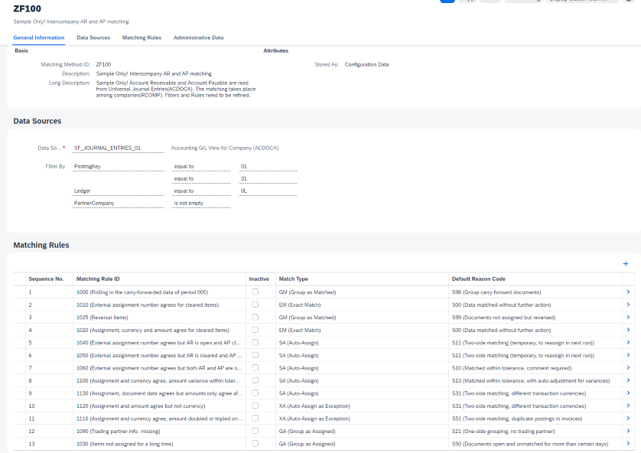
Task: Toggle Inactive checkbox for rule 1130
Action: pos(255,393)
